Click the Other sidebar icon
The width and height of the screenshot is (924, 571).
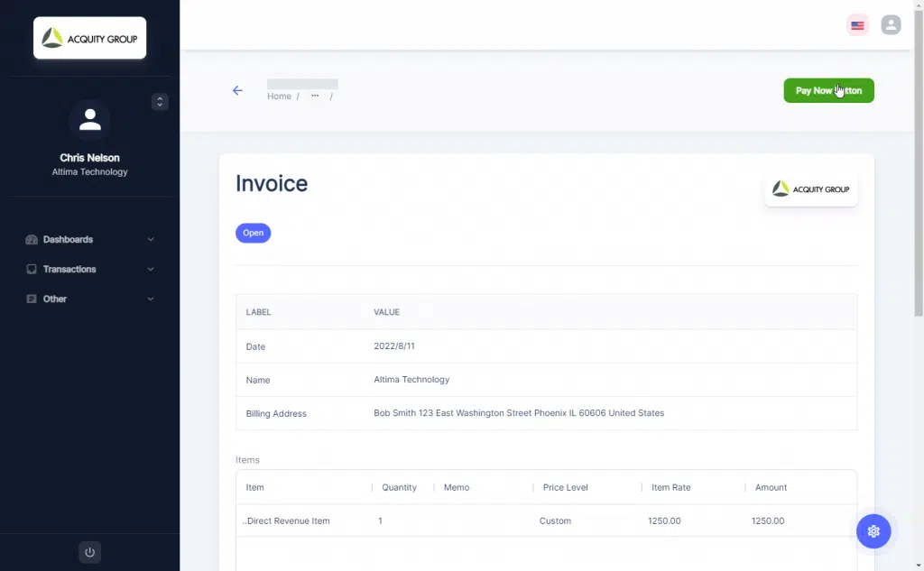click(x=32, y=299)
